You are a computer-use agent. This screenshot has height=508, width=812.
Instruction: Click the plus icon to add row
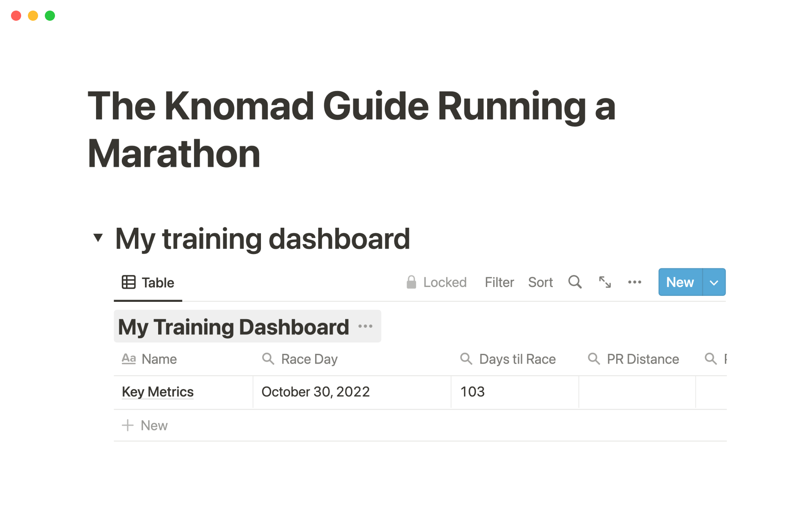click(x=128, y=425)
